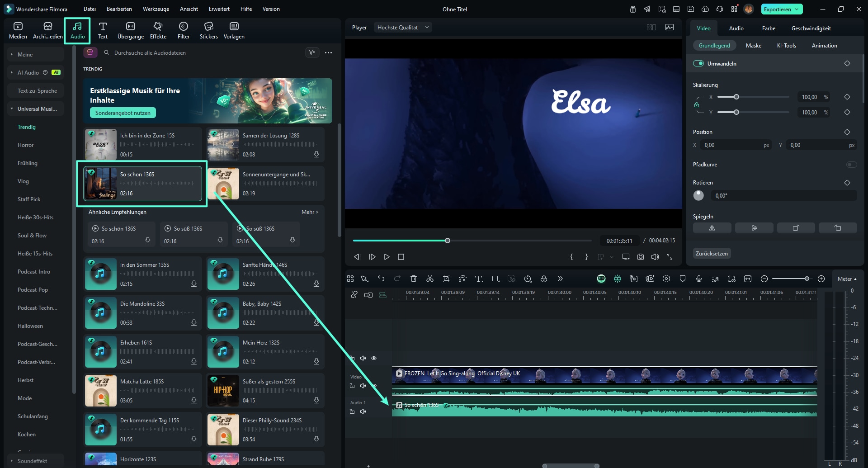Expand the Meine tree section
868x468 pixels.
[11, 55]
